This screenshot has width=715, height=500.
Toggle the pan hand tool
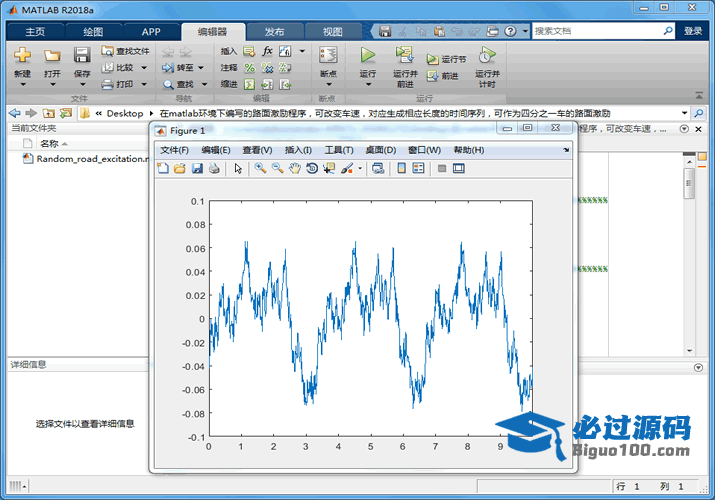pyautogui.click(x=295, y=168)
